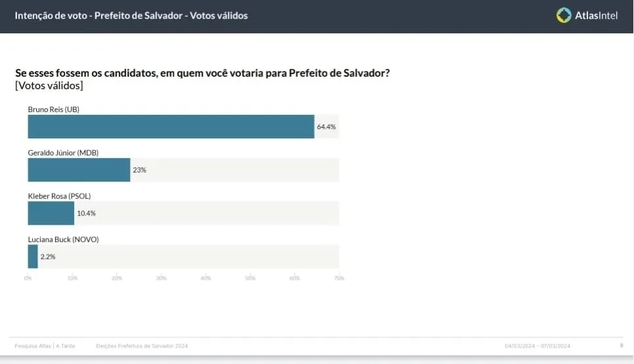This screenshot has width=634, height=364.
Task: Select the Kleber Rosa (PSOL) bar
Action: tap(51, 213)
